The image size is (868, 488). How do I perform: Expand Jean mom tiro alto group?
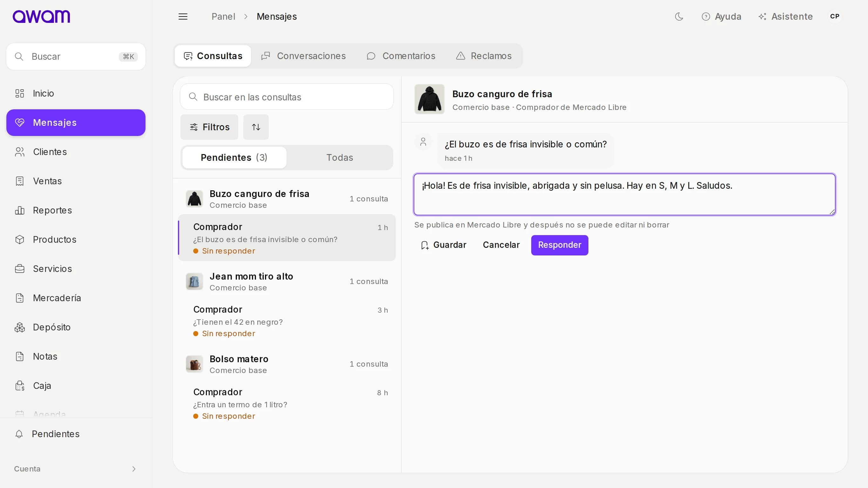coord(287,281)
